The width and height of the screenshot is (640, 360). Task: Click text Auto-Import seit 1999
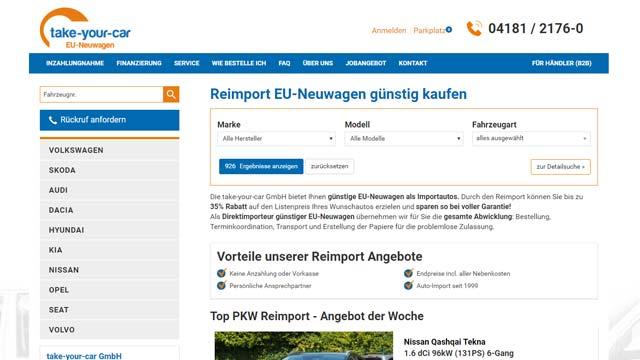(x=447, y=286)
